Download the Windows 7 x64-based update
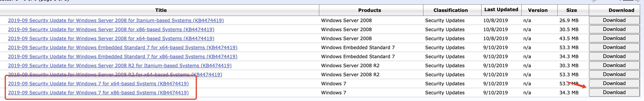Screen dimensions: 644x101 [614, 84]
